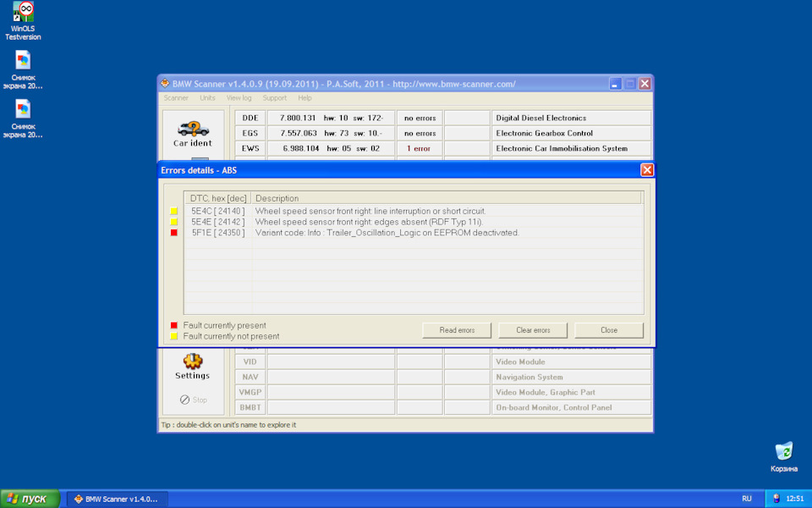812x508 pixels.
Task: Click the yellow status marker for 5E4C
Action: [x=173, y=211]
